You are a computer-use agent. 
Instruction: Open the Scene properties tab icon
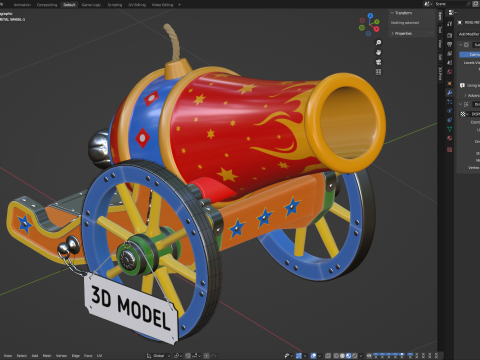coord(450,62)
